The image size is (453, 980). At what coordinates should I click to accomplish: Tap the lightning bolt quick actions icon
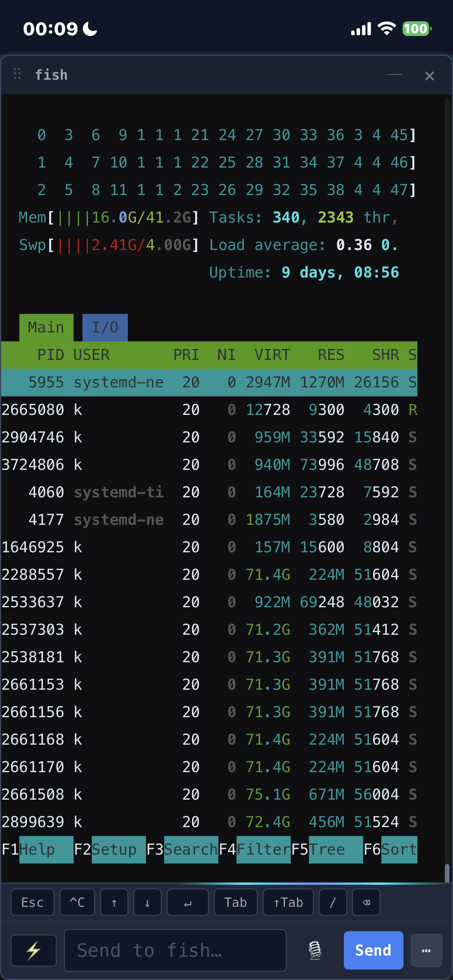point(34,950)
